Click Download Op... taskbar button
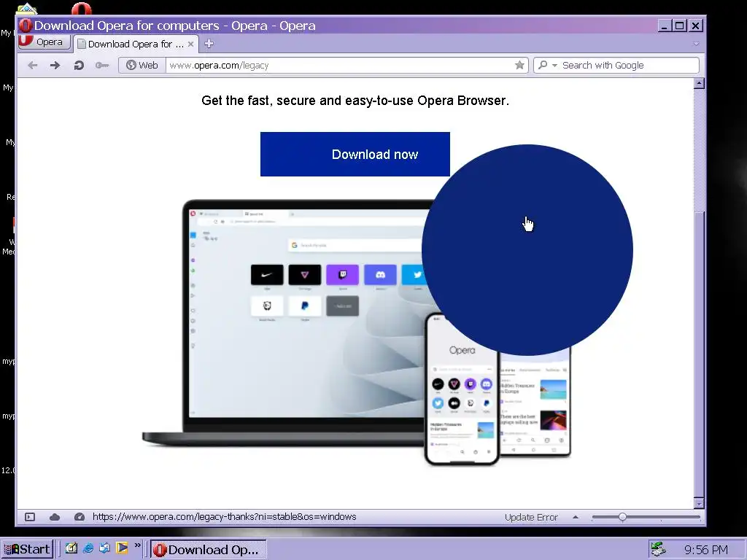 [209, 550]
